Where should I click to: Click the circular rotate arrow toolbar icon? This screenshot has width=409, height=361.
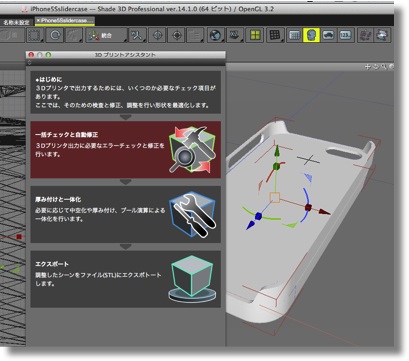[54, 35]
